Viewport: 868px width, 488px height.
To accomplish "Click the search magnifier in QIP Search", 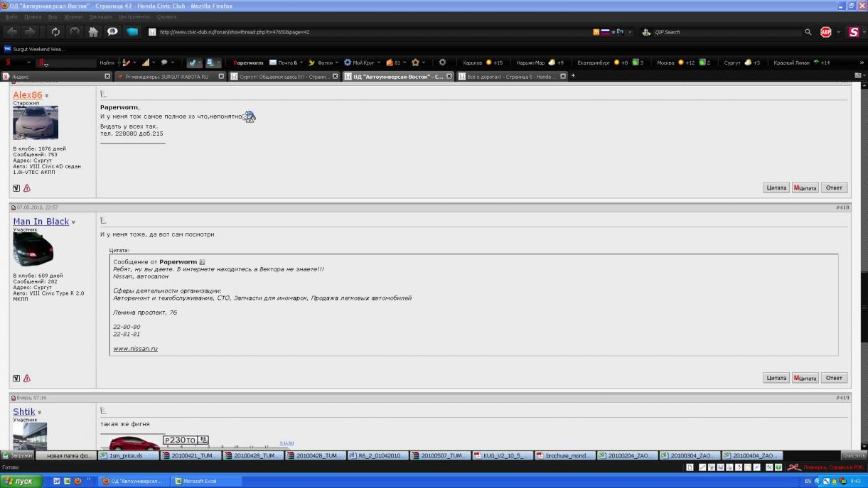I will pos(808,32).
